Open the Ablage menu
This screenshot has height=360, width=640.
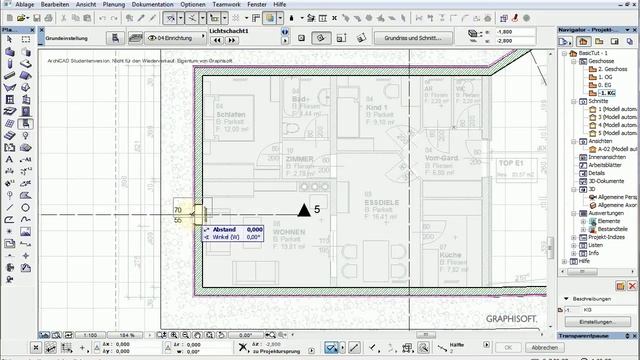(24, 4)
